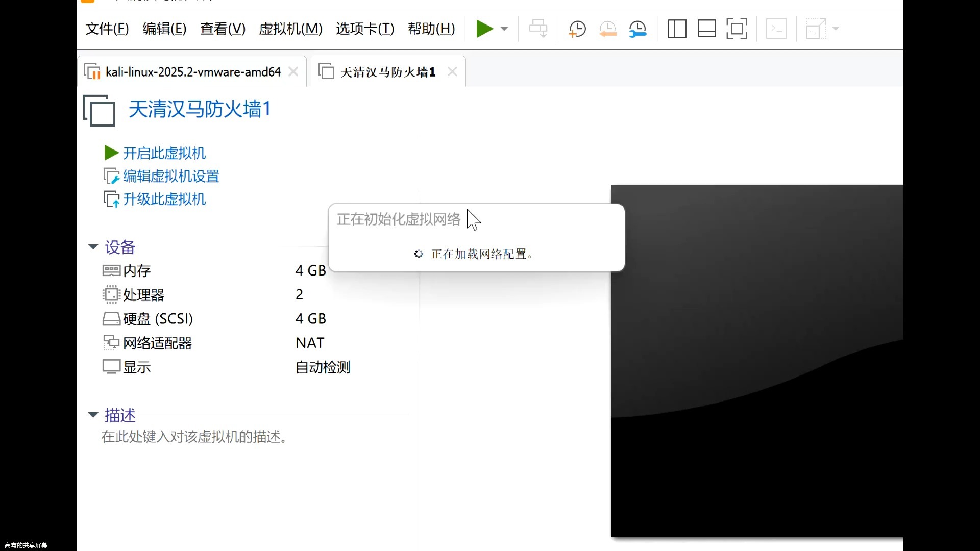Click the memory chip icon
This screenshot has width=980, height=551.
111,270
